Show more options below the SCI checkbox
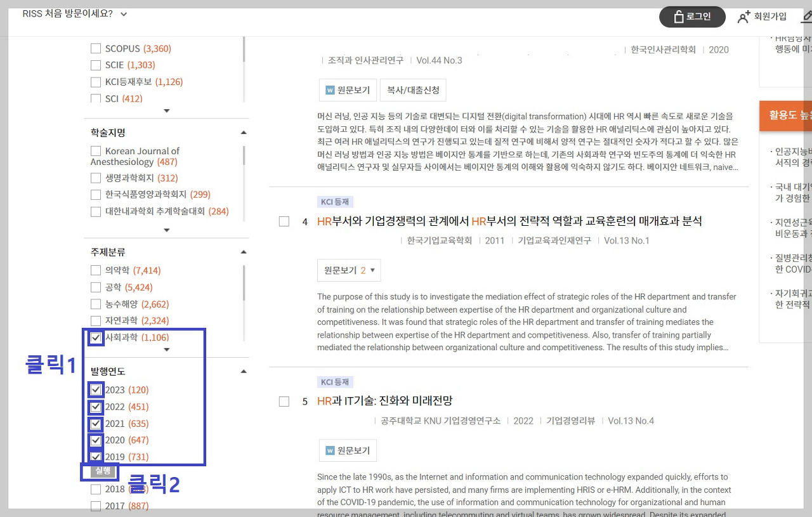 click(x=167, y=111)
